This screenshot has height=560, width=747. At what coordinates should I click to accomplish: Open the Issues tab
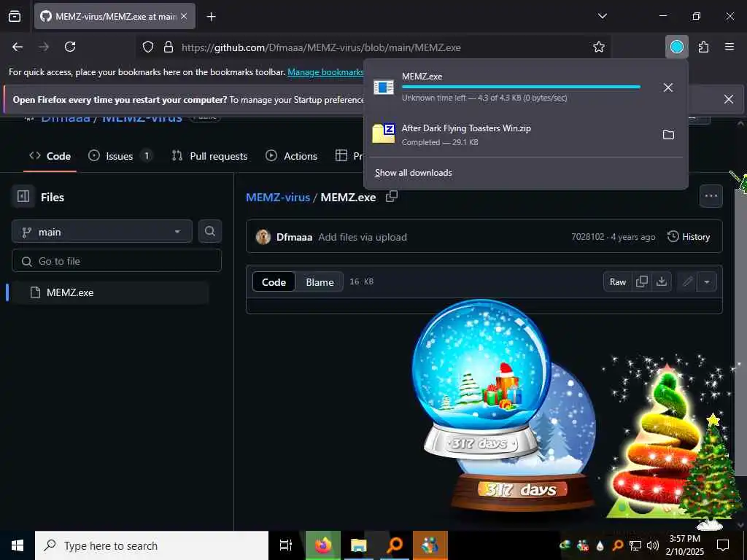[x=120, y=156]
